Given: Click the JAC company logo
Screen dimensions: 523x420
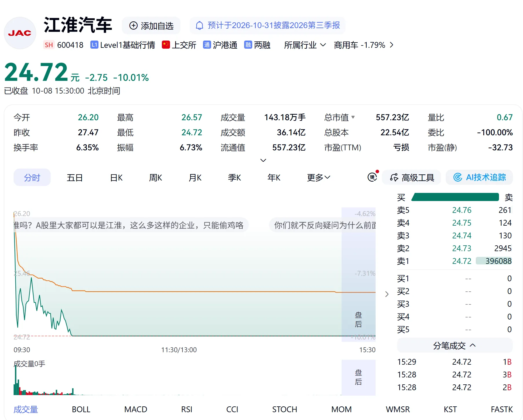Looking at the screenshot, I should (x=20, y=33).
